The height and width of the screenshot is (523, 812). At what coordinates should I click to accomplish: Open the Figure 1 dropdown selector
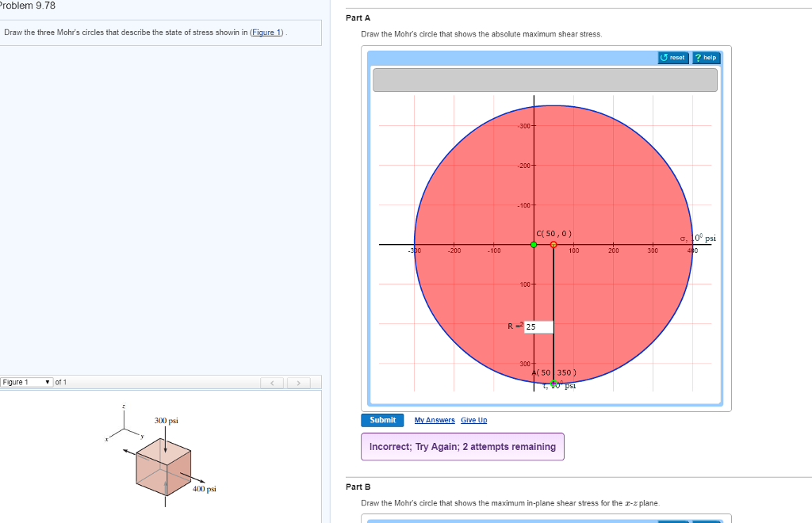[26, 382]
